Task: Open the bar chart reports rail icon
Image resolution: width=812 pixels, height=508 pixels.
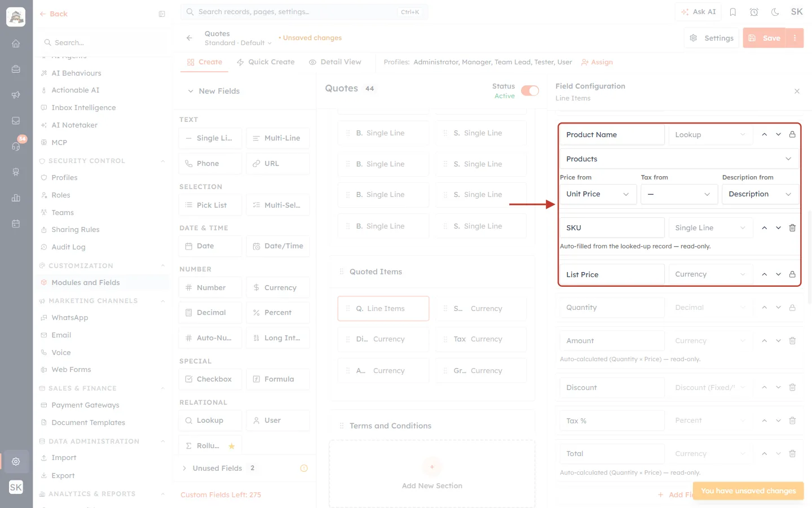Action: 16,198
